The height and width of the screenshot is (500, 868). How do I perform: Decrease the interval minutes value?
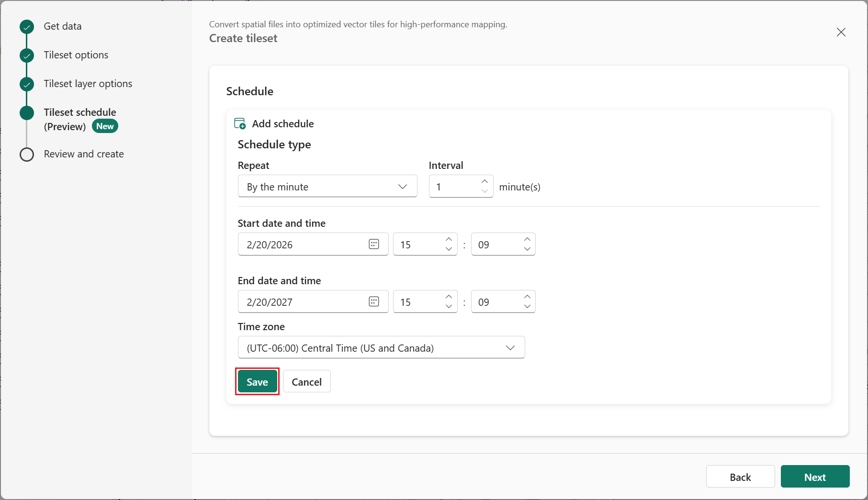[x=485, y=191]
